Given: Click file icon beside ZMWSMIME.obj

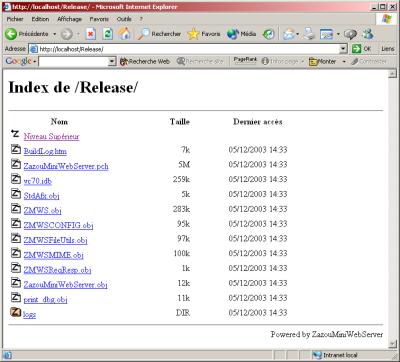Looking at the screenshot, I should tap(16, 253).
